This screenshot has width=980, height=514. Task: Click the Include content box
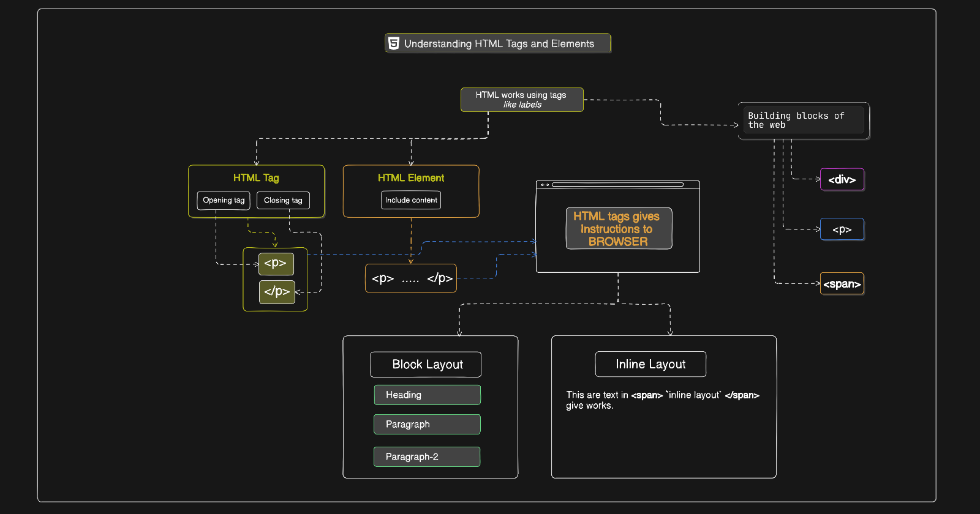click(411, 200)
